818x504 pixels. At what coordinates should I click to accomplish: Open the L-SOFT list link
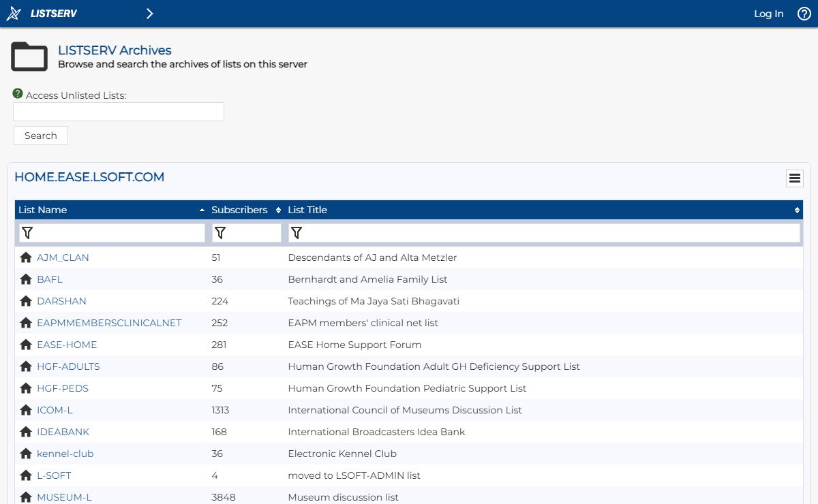[54, 475]
